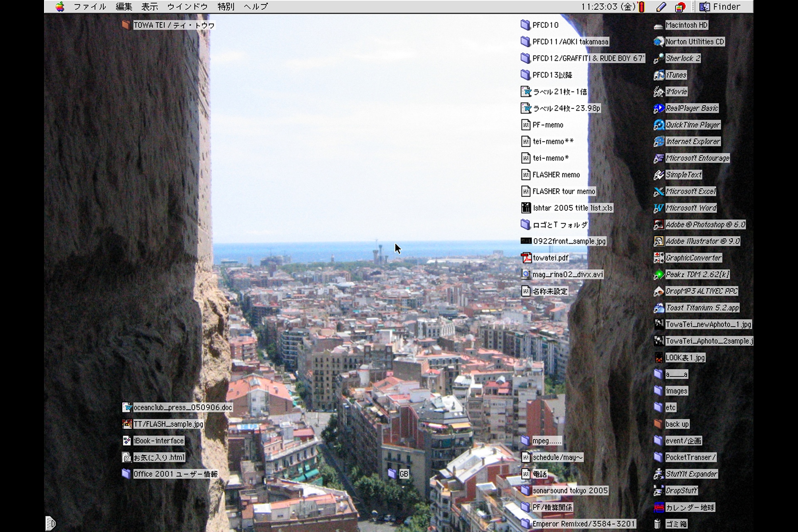
Task: Select the PFCD10 folder
Action: (x=525, y=25)
